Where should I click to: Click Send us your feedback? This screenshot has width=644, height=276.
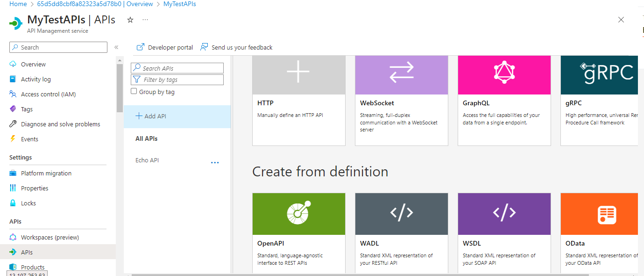pyautogui.click(x=237, y=47)
